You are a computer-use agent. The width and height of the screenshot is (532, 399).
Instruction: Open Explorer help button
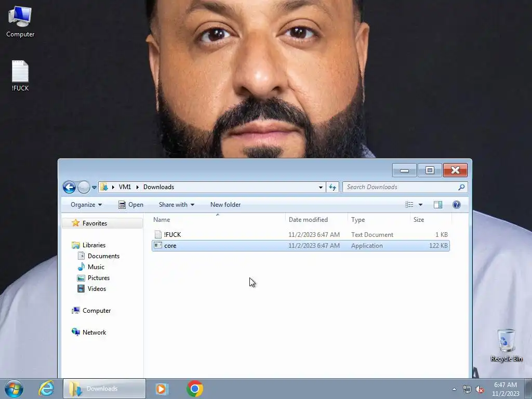[457, 205]
